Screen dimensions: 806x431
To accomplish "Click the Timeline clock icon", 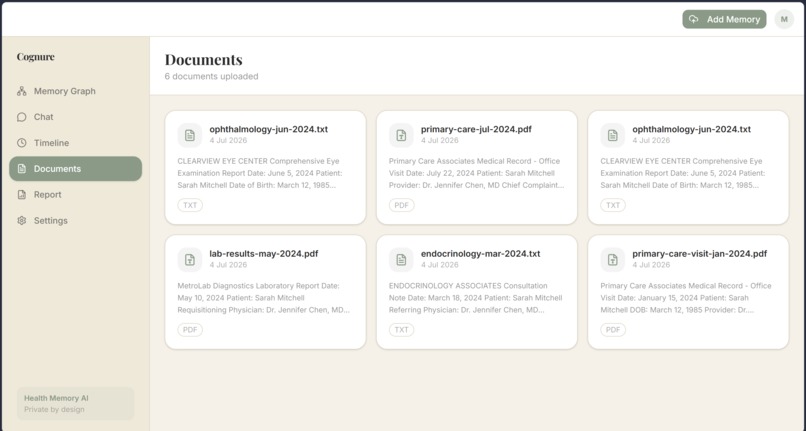I will 22,142.
